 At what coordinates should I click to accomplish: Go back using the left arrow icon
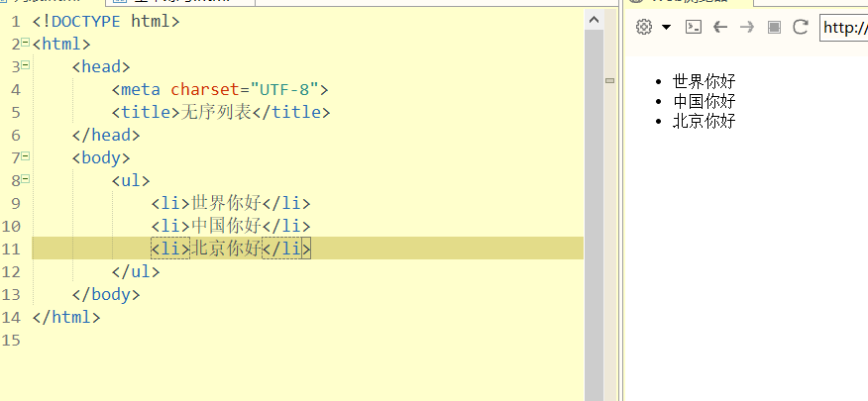(x=720, y=27)
